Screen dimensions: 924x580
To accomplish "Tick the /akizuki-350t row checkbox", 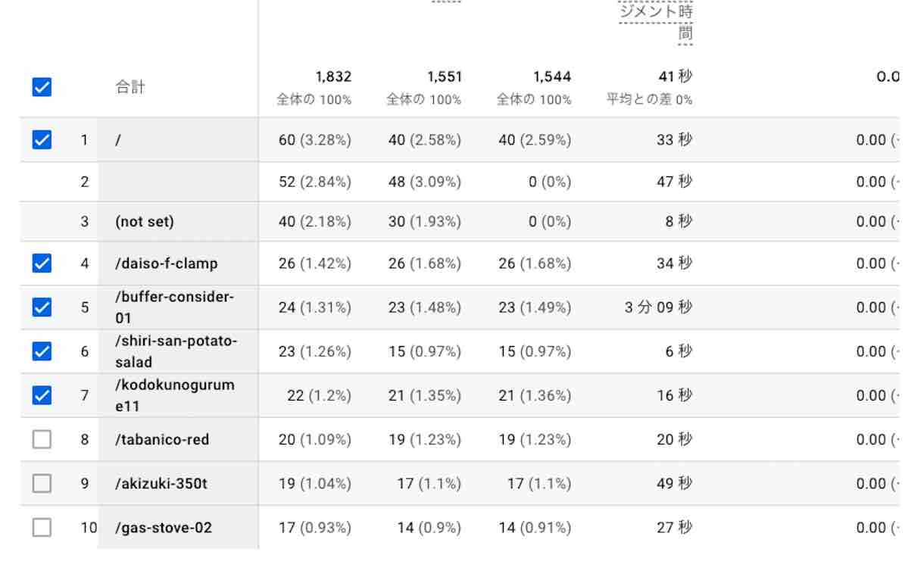I will click(x=42, y=484).
